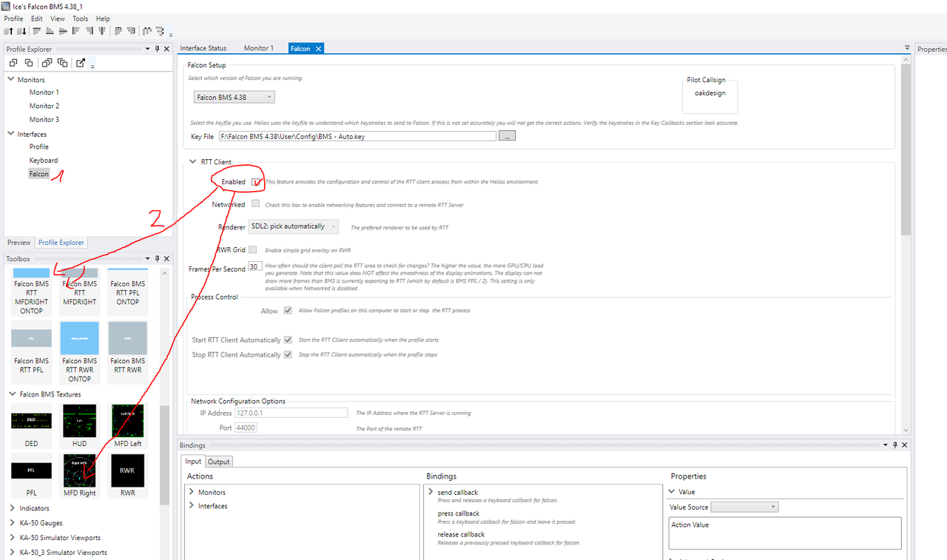
Task: Open the Value Source dropdown
Action: (x=744, y=507)
